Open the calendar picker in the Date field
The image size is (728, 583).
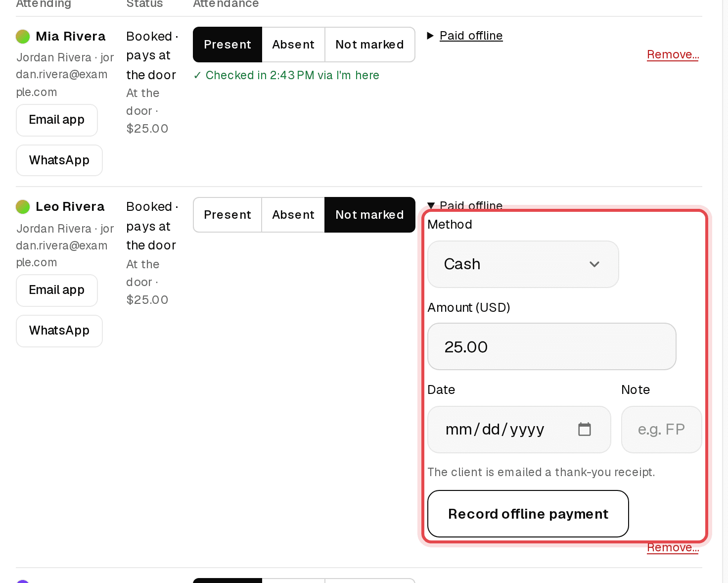585,429
